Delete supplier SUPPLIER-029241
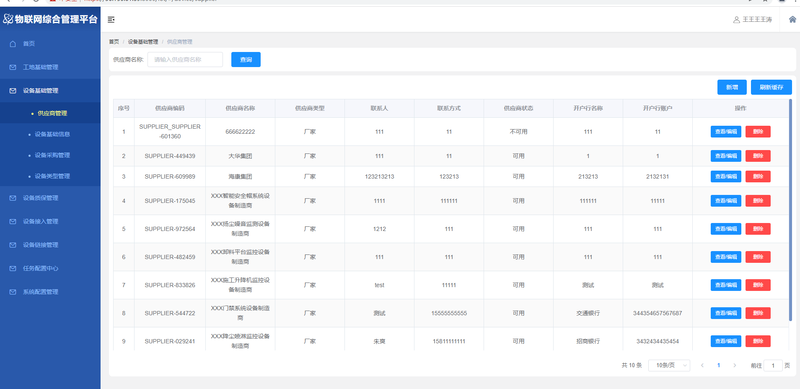The width and height of the screenshot is (800, 389). (x=758, y=341)
